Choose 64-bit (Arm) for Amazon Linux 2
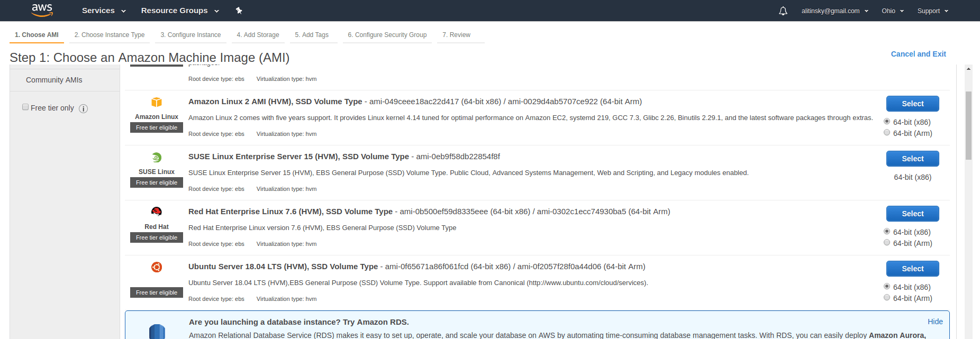Screen dimensions: 980x339 click(887, 133)
